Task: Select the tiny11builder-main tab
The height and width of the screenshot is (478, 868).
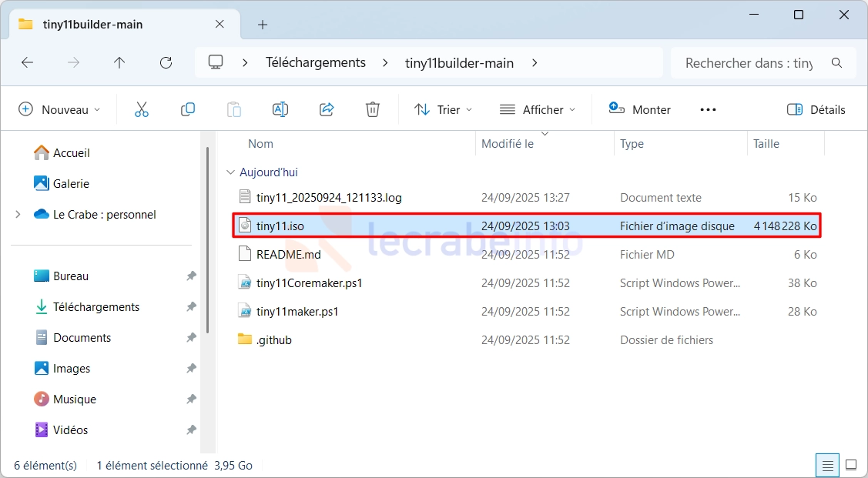Action: pos(125,25)
